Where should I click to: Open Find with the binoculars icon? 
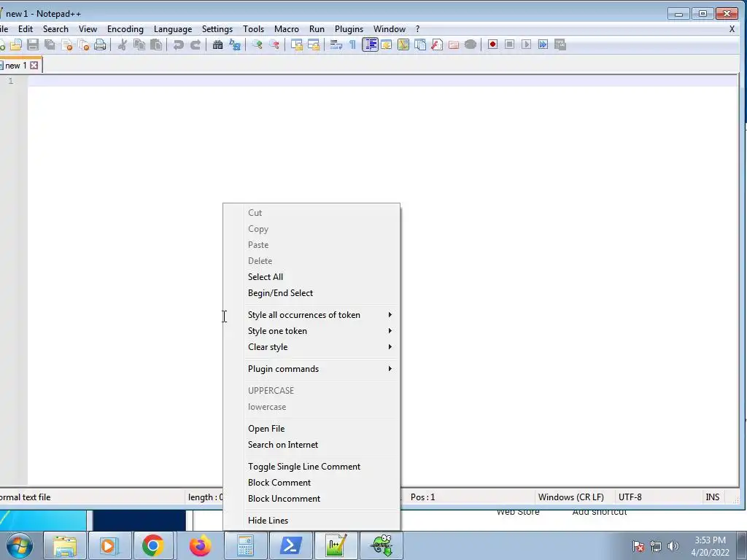[x=217, y=44]
